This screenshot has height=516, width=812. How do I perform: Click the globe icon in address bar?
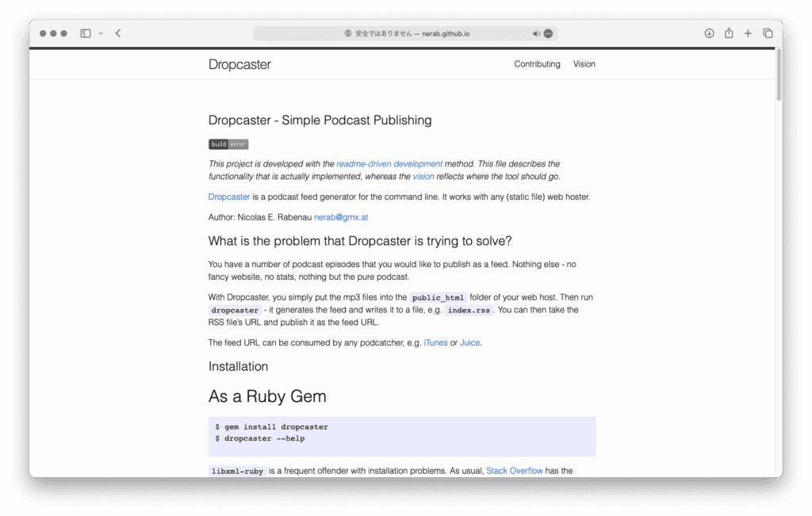pos(348,33)
